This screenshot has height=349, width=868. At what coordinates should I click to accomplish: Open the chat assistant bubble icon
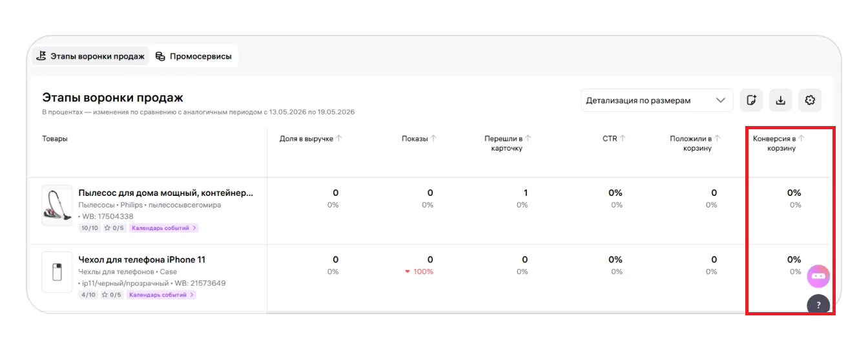coord(818,276)
